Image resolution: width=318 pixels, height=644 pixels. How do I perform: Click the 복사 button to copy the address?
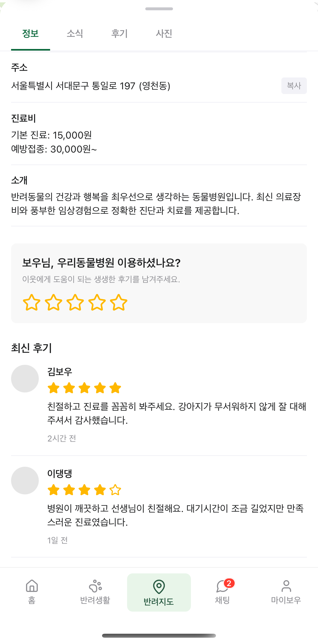pos(294,86)
